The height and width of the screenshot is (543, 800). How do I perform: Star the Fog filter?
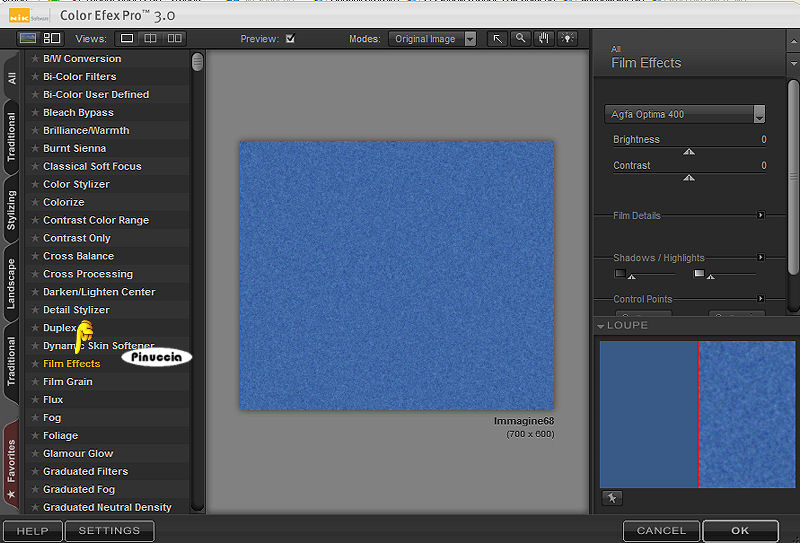click(x=35, y=417)
